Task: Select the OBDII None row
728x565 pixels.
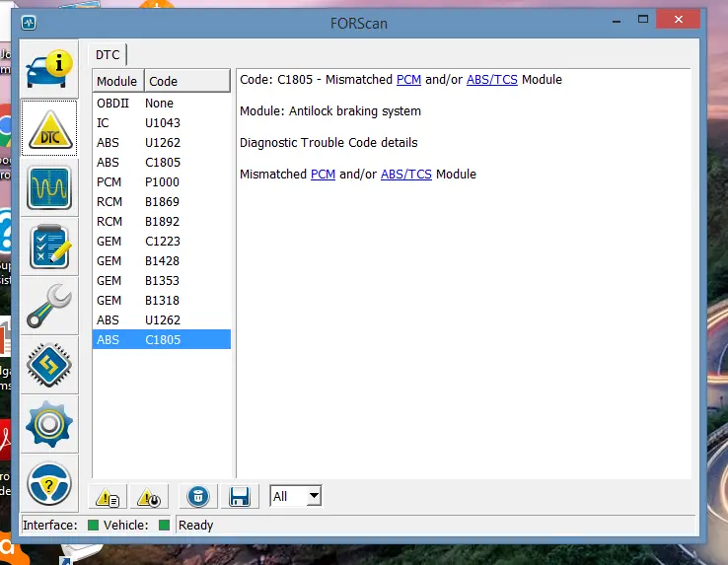Action: tap(162, 104)
